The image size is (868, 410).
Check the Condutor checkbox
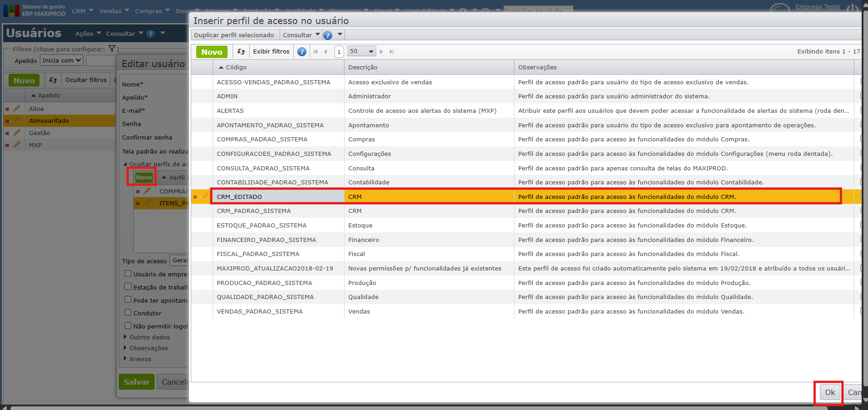tap(128, 313)
